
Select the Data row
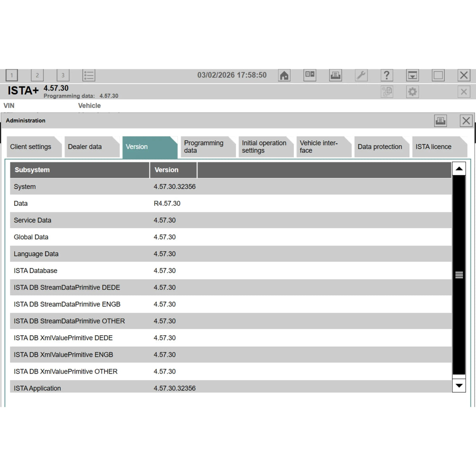tap(231, 203)
